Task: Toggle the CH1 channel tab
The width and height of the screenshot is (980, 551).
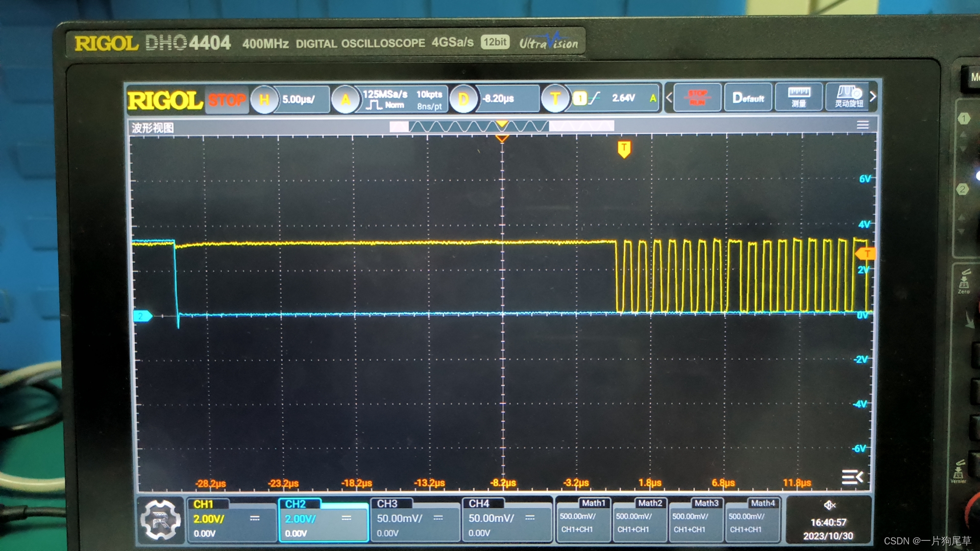Action: coord(204,504)
